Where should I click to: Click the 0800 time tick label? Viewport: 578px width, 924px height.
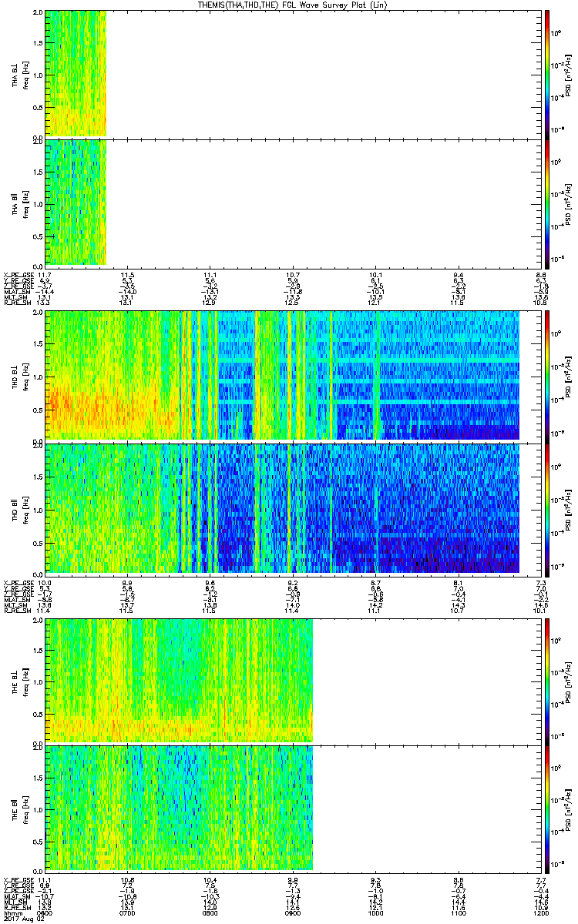(x=210, y=912)
